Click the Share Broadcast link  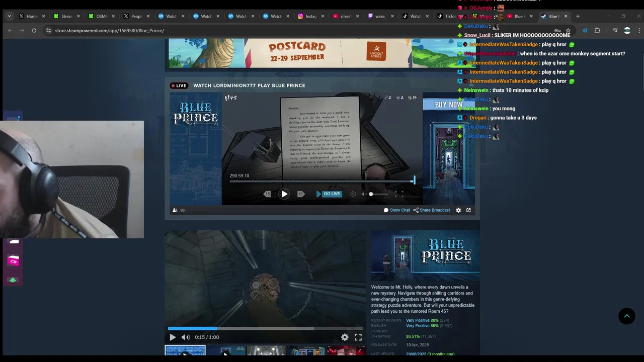[x=432, y=210]
